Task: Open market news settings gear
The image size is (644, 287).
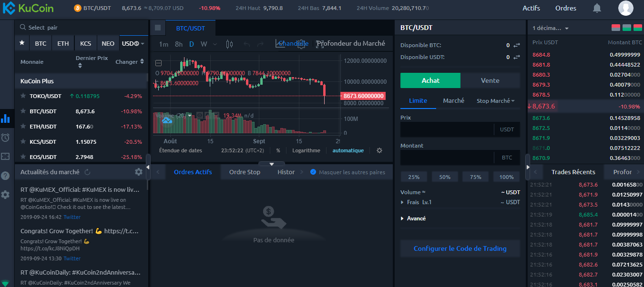Action: [139, 172]
